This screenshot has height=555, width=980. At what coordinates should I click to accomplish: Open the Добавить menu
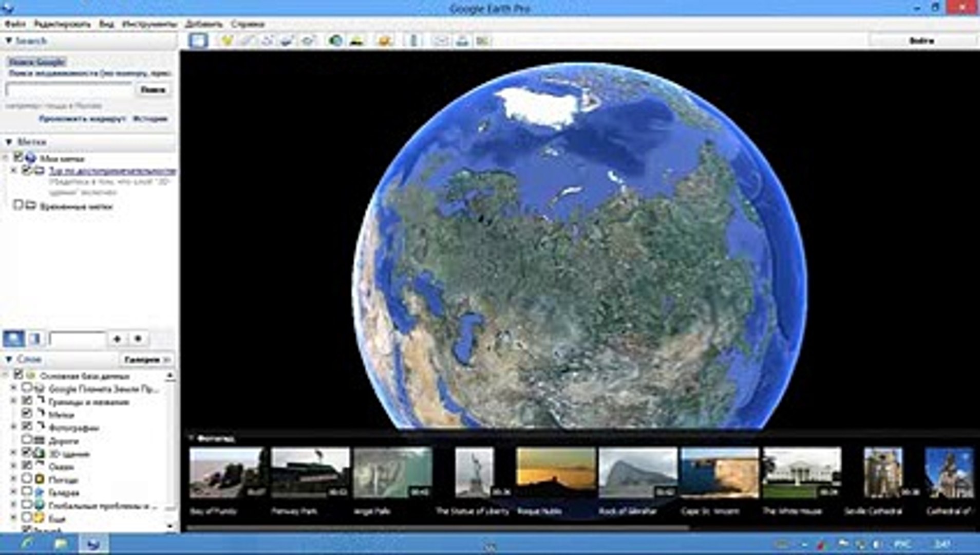click(204, 24)
